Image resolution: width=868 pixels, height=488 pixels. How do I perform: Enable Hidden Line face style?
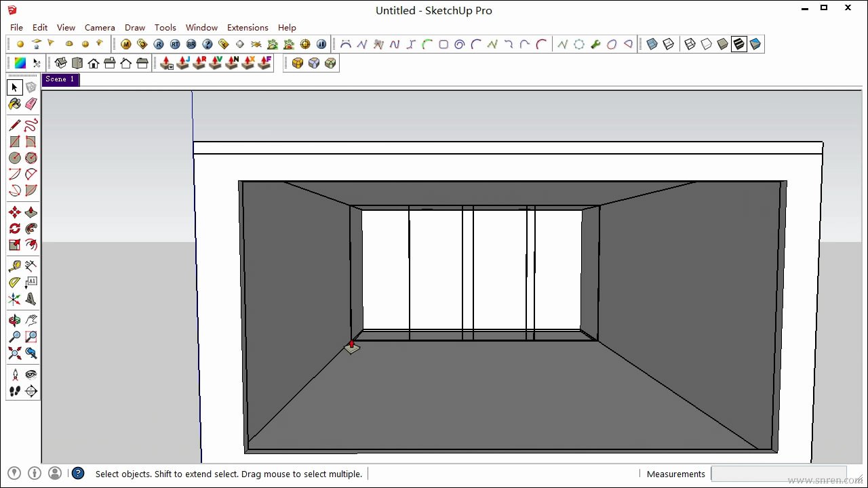[x=707, y=44]
